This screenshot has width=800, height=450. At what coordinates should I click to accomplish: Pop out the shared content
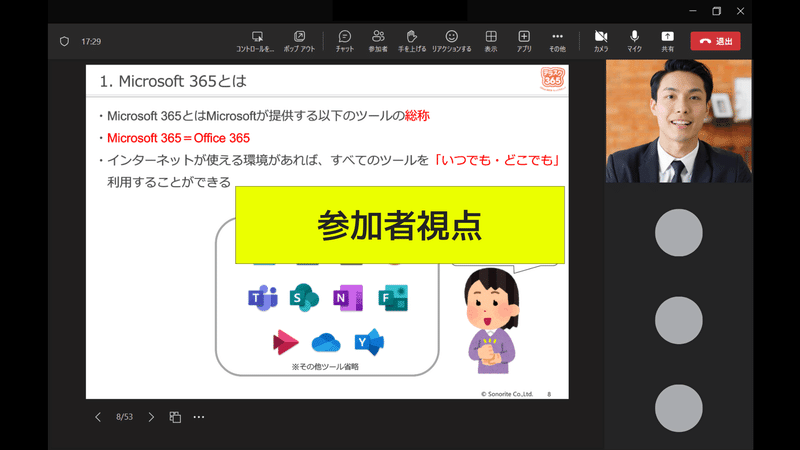(x=299, y=41)
